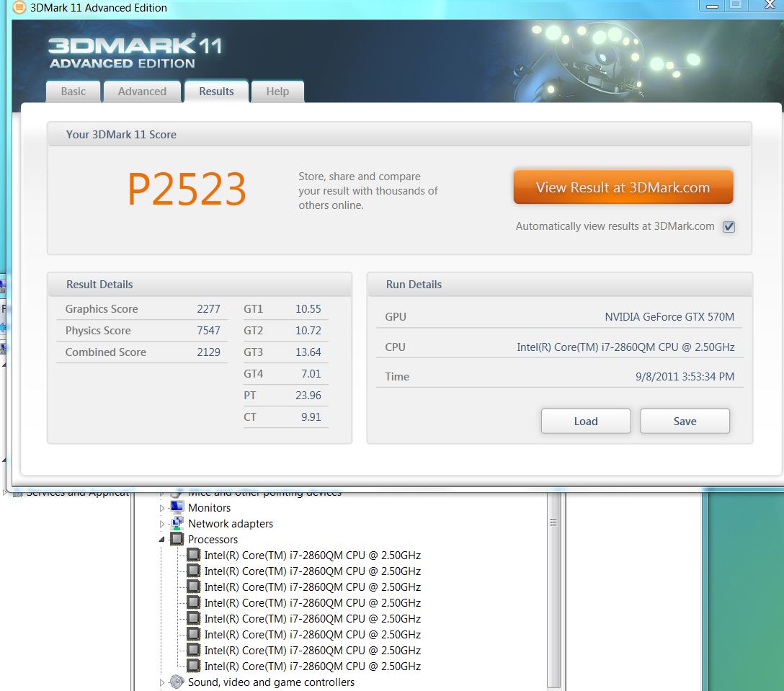The height and width of the screenshot is (691, 784).
Task: Click the Physics Score value 7547
Action: click(x=208, y=331)
